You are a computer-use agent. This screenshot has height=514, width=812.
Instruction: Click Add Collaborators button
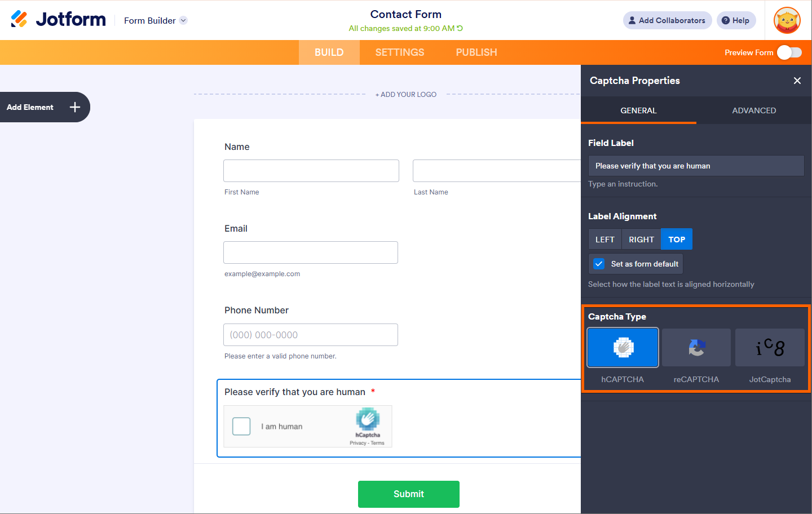[667, 20]
